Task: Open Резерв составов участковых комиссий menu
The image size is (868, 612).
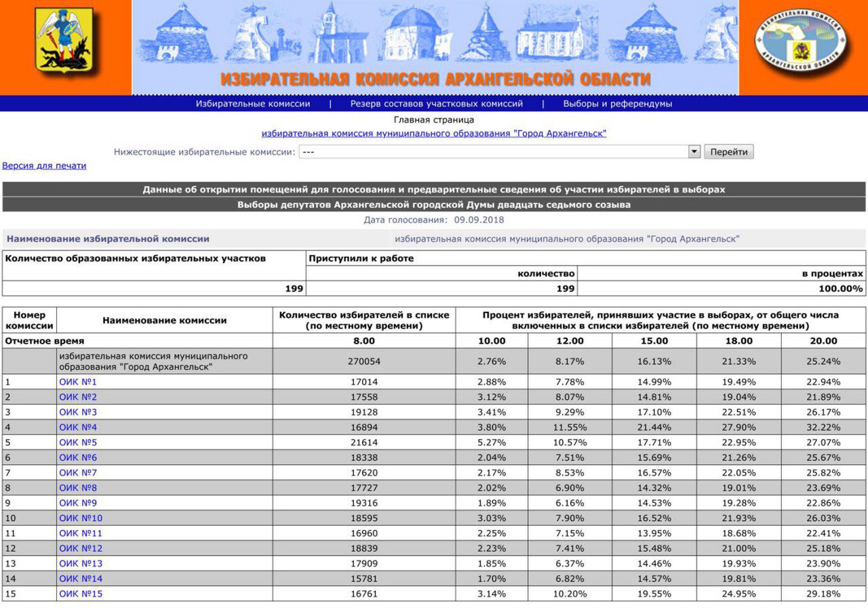Action: point(437,104)
